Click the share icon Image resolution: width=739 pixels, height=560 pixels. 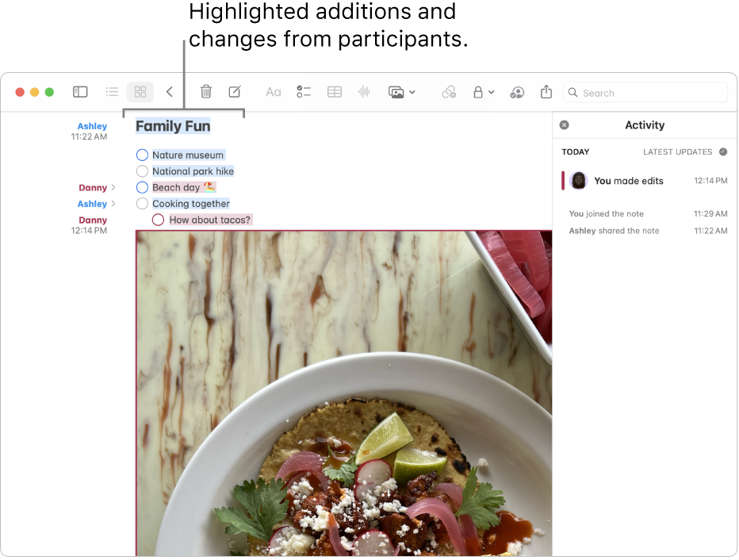tap(546, 91)
